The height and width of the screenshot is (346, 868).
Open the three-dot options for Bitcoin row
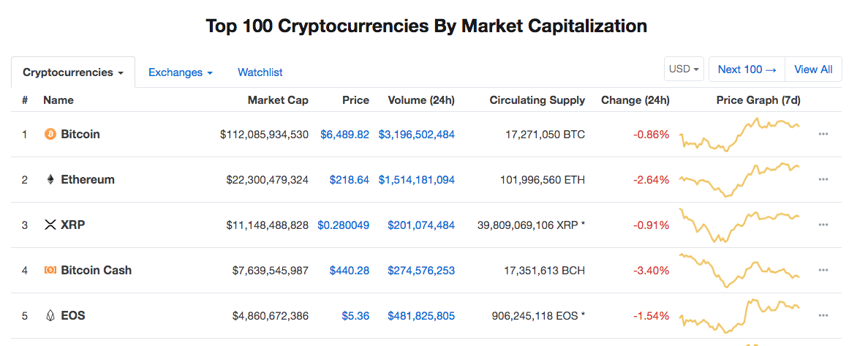click(x=823, y=134)
